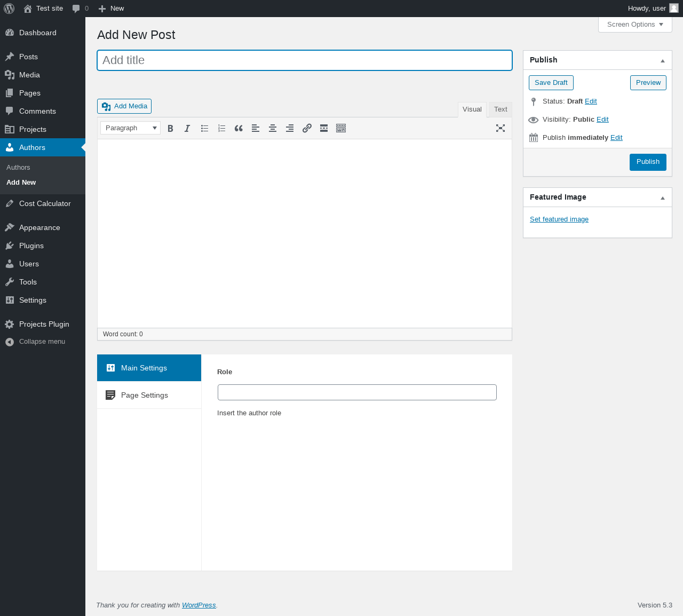Click Set featured image link
Image resolution: width=683 pixels, height=616 pixels.
[x=559, y=219]
